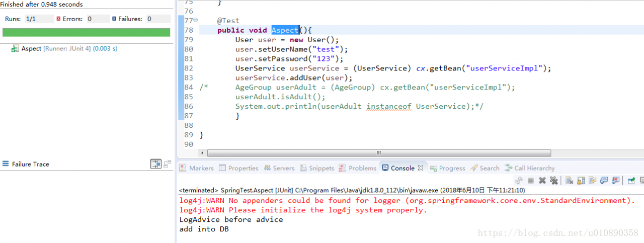Switch to the Snippets tab
Image resolution: width=644 pixels, height=243 pixels.
[317, 168]
